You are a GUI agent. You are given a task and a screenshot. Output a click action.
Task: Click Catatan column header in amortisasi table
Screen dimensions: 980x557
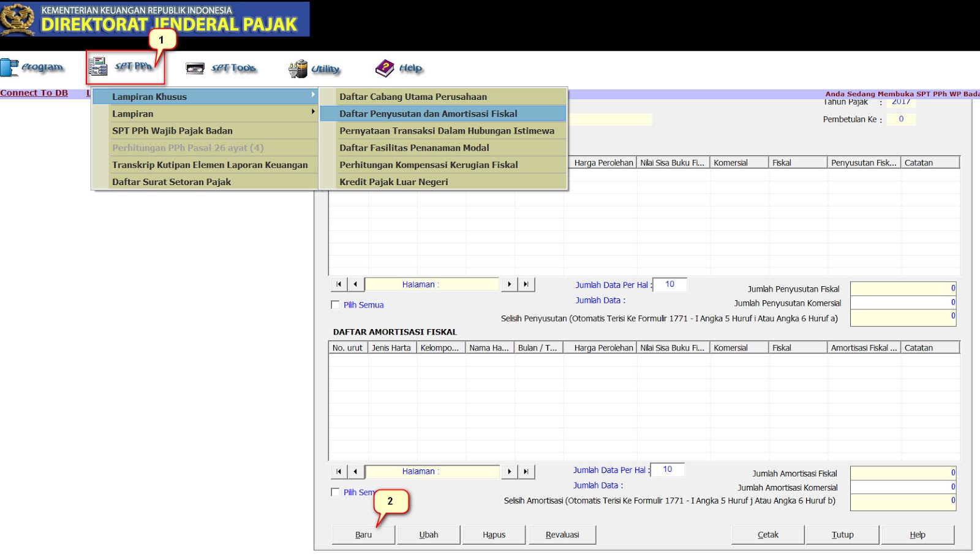pyautogui.click(x=930, y=348)
